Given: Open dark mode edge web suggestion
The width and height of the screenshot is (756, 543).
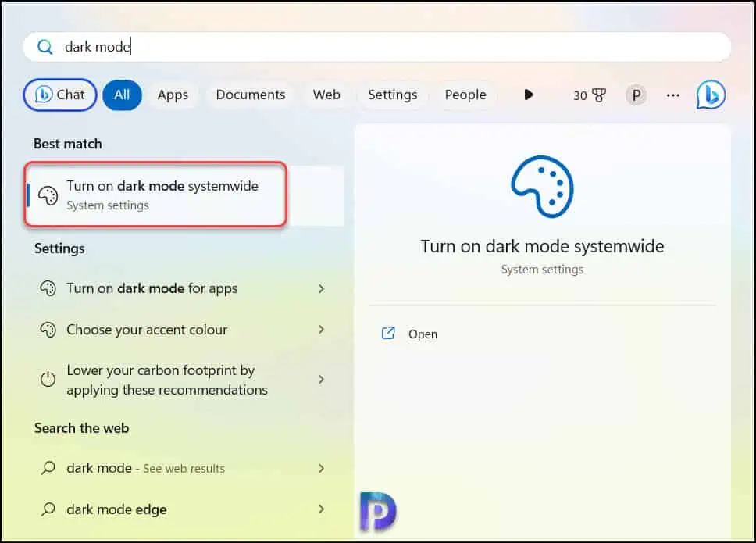Looking at the screenshot, I should point(182,509).
